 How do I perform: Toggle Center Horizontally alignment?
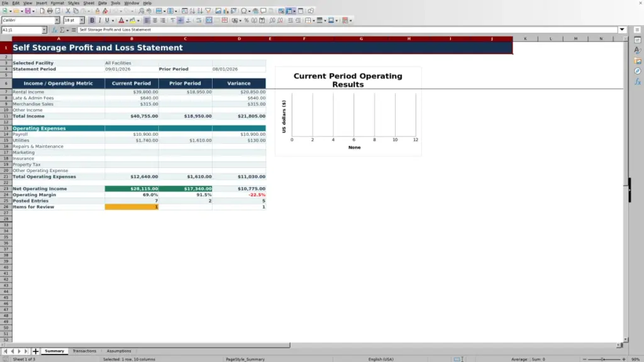[x=155, y=21]
